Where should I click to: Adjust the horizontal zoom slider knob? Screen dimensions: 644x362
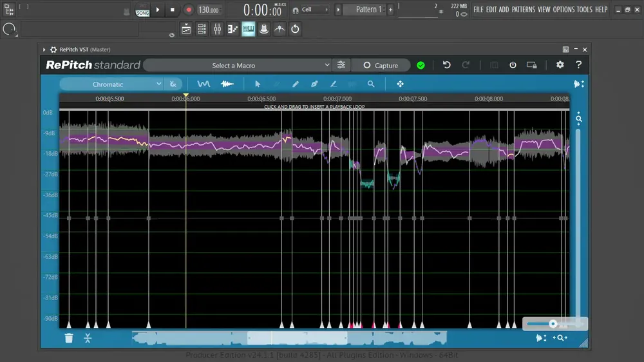coord(553,324)
